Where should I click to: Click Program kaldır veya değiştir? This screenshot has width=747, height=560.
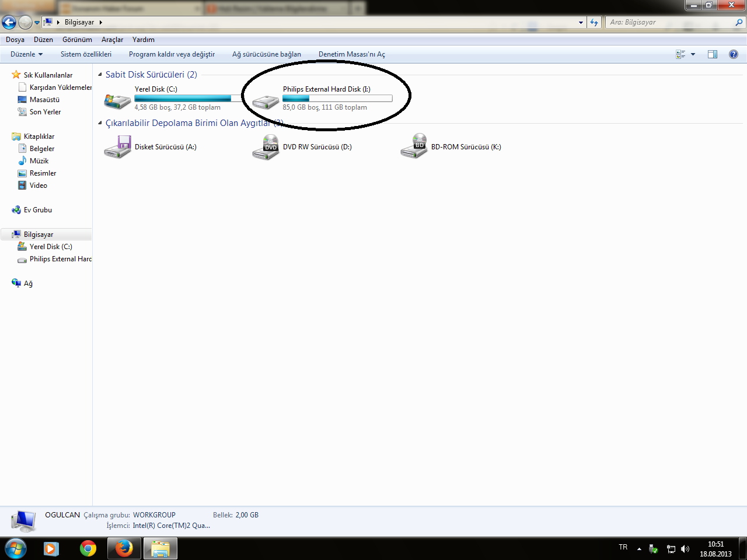[172, 54]
